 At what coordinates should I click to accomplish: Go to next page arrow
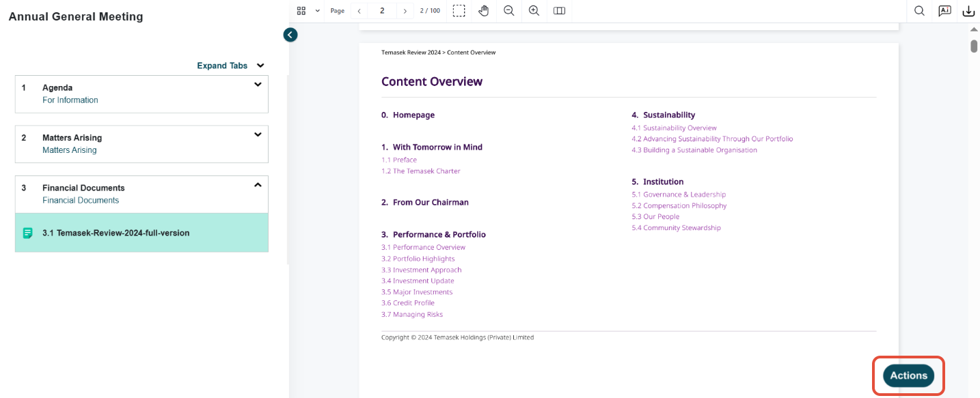405,11
